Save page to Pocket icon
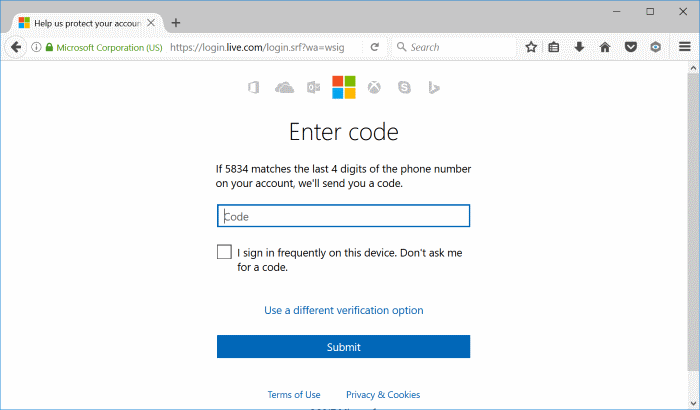The image size is (700, 410). click(630, 47)
